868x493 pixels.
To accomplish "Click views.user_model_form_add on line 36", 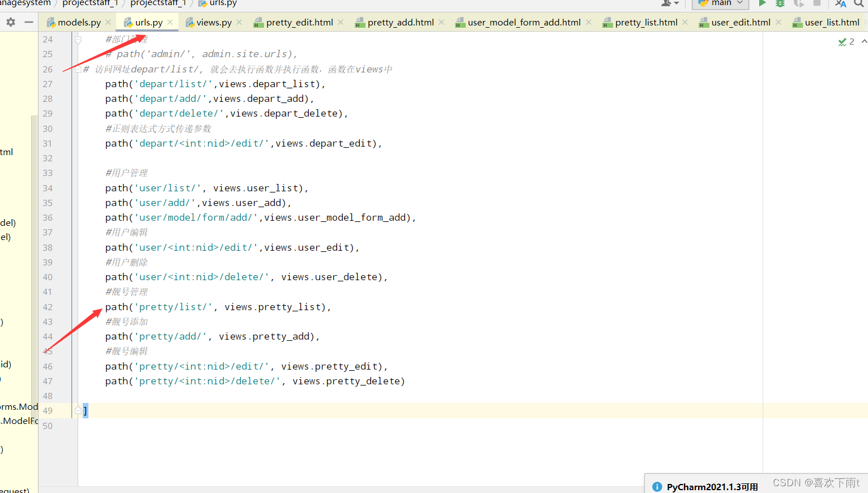I will (335, 217).
